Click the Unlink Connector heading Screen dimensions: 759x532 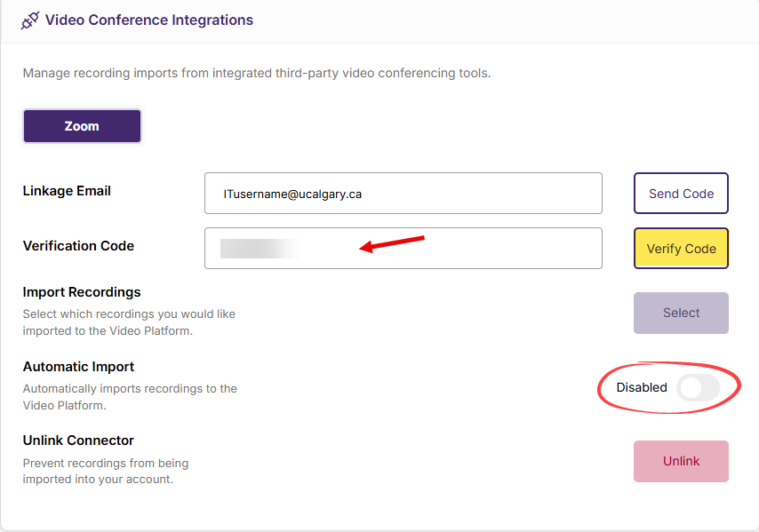click(x=78, y=441)
